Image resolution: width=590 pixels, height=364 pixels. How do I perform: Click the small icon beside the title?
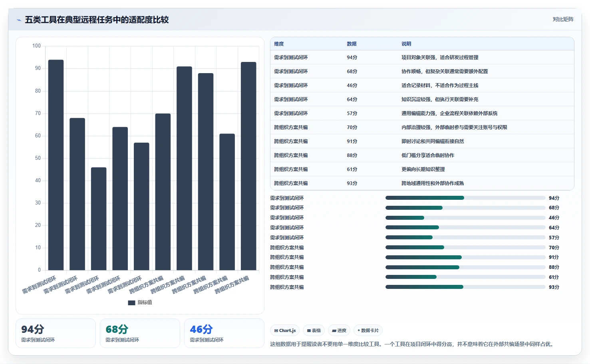19,20
